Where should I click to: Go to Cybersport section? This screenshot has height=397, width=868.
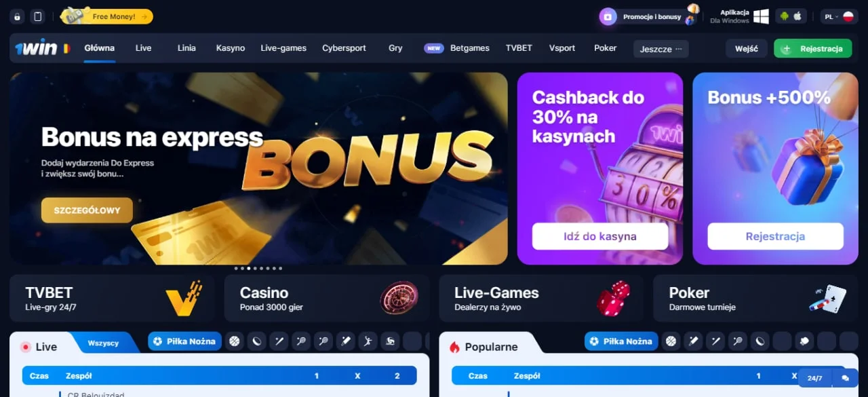click(344, 48)
